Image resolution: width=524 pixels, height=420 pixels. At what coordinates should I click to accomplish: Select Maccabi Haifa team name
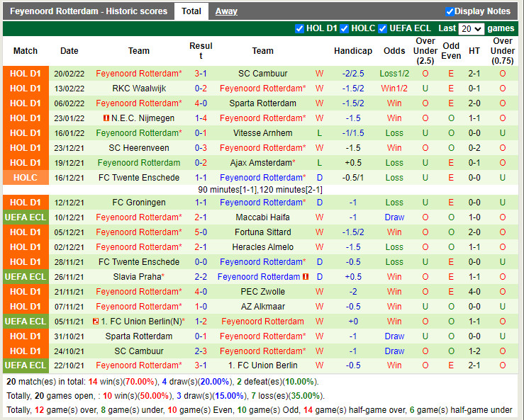[x=262, y=217]
